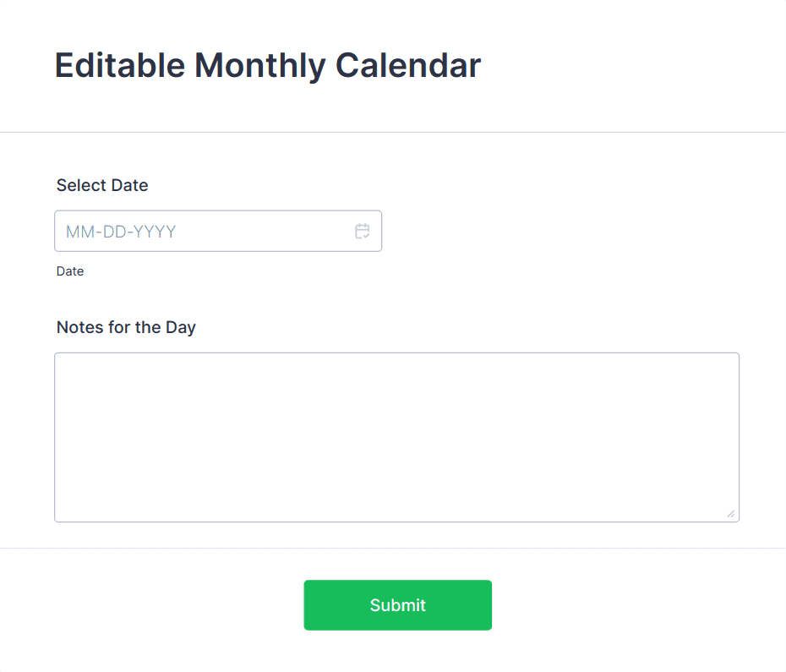Click the textarea resize handle corner

pos(731,514)
